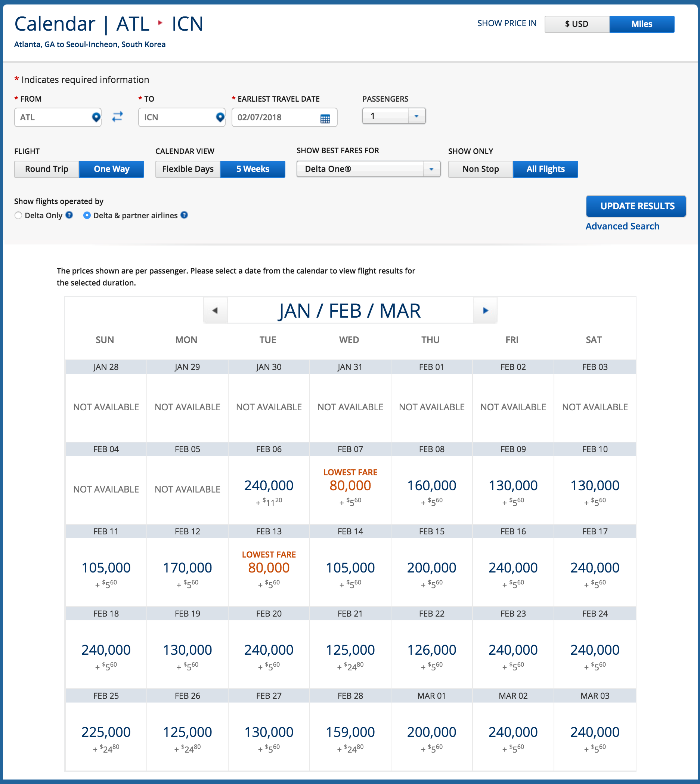Open the Delta Only help tooltip icon

click(x=69, y=215)
